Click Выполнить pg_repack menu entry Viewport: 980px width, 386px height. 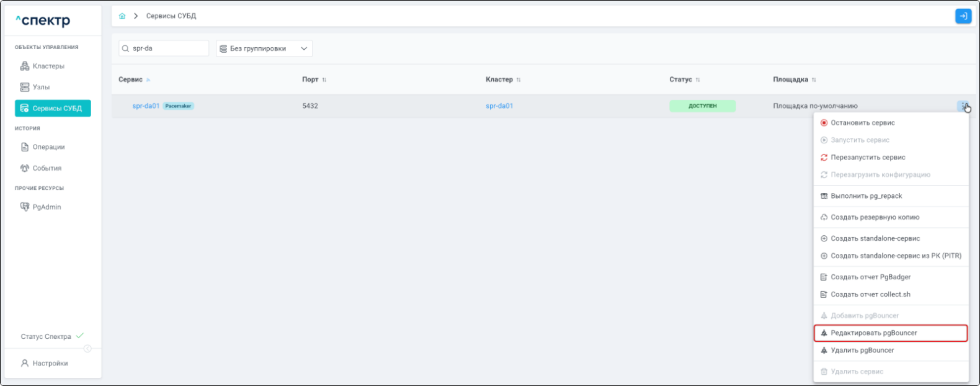(866, 196)
